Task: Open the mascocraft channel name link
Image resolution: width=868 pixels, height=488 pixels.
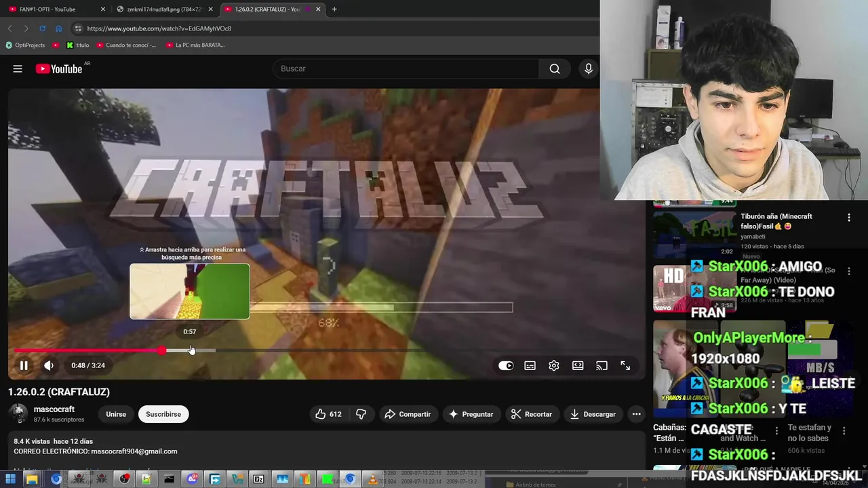Action: coord(54,409)
